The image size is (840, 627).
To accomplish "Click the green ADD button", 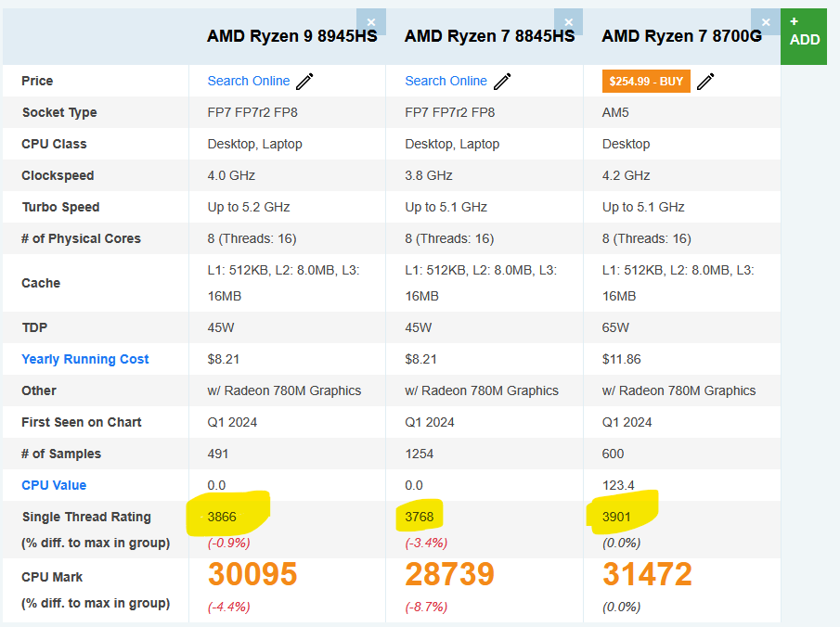I will tap(804, 36).
